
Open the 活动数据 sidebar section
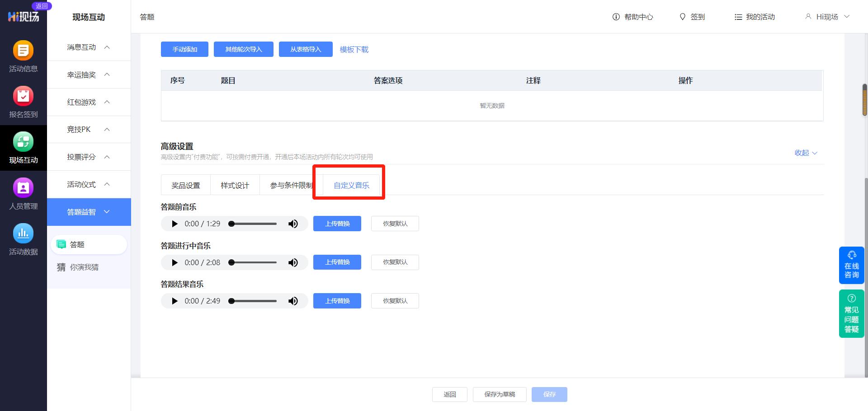[23, 240]
